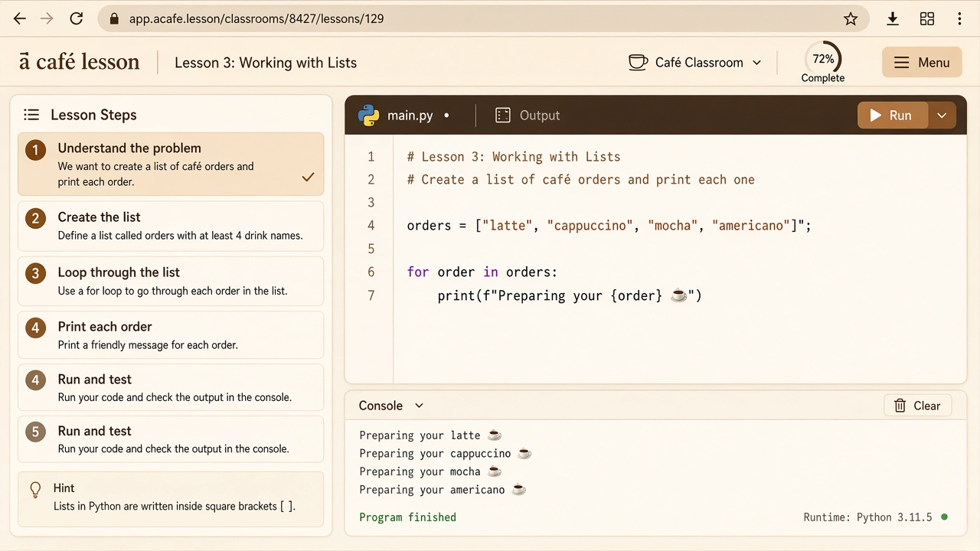Focus the browser address bar
Screen dimensions: 980x551
pos(484,18)
